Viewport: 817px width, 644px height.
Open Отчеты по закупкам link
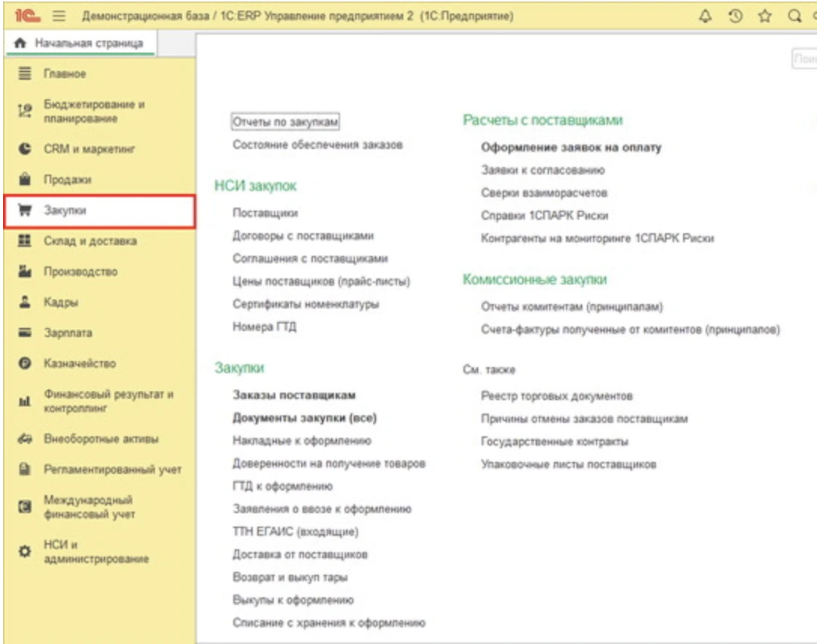[287, 122]
